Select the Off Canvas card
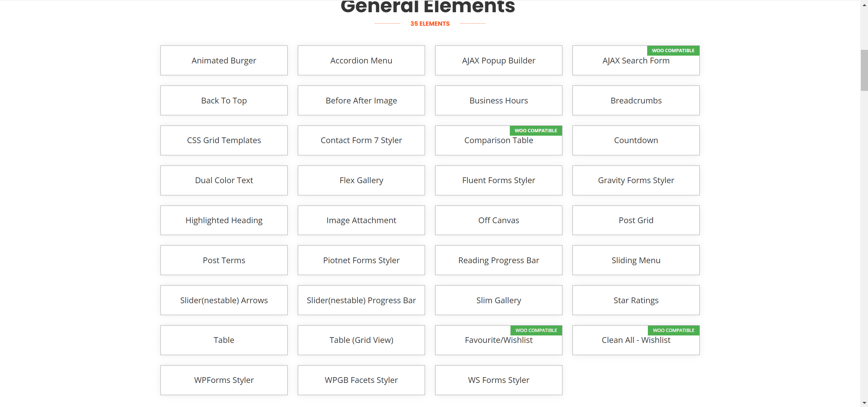The height and width of the screenshot is (407, 868). point(499,220)
